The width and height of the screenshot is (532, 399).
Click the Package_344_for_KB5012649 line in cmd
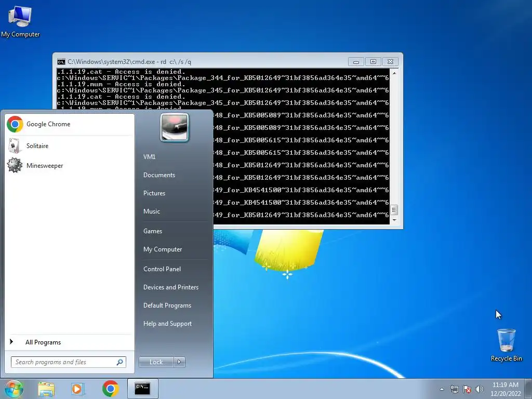[x=223, y=78]
